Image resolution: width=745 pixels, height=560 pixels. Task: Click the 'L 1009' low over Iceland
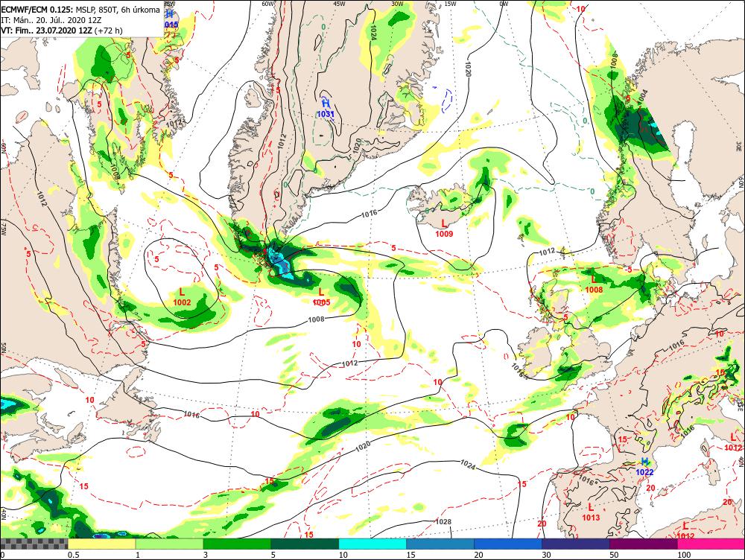click(444, 228)
